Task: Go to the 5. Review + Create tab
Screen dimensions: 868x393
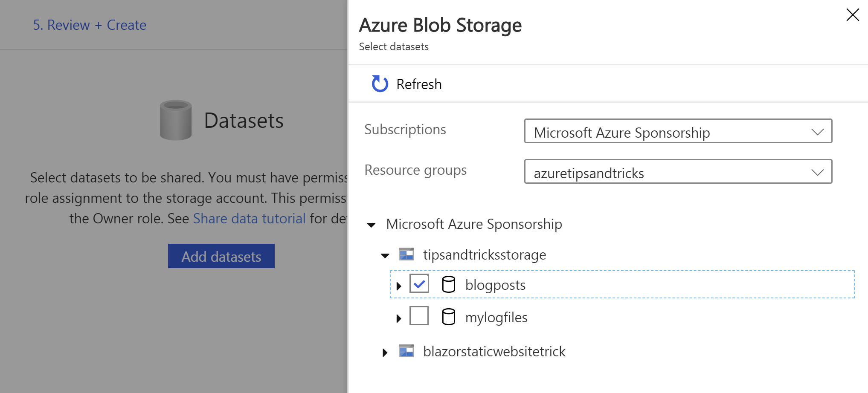Action: tap(90, 25)
